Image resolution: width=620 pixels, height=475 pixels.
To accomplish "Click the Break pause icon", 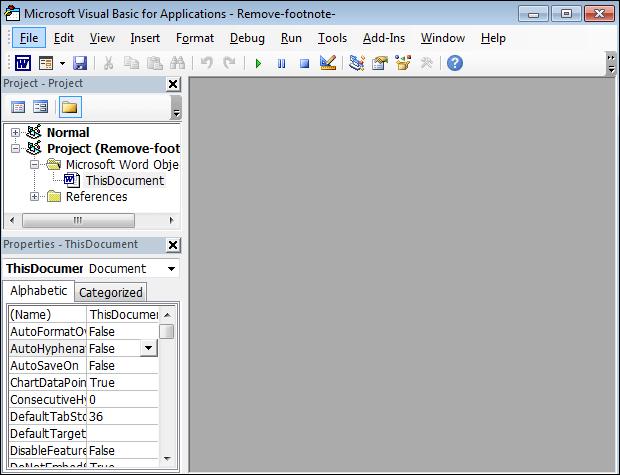I will click(x=282, y=63).
